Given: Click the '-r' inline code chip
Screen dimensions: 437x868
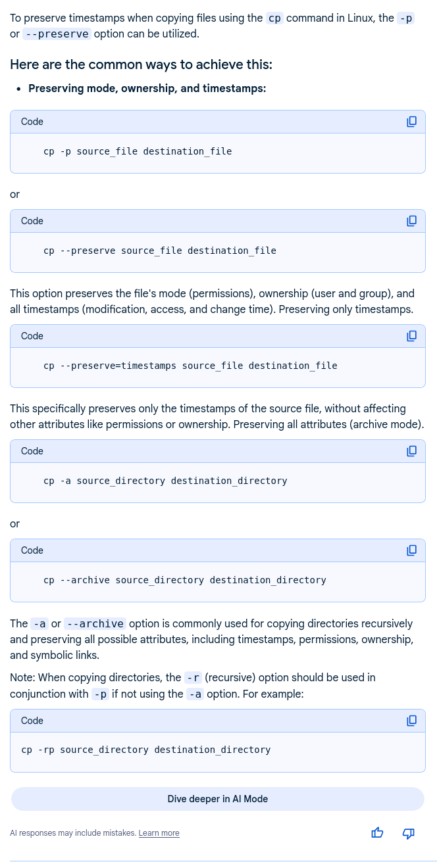Looking at the screenshot, I should click(x=193, y=677).
